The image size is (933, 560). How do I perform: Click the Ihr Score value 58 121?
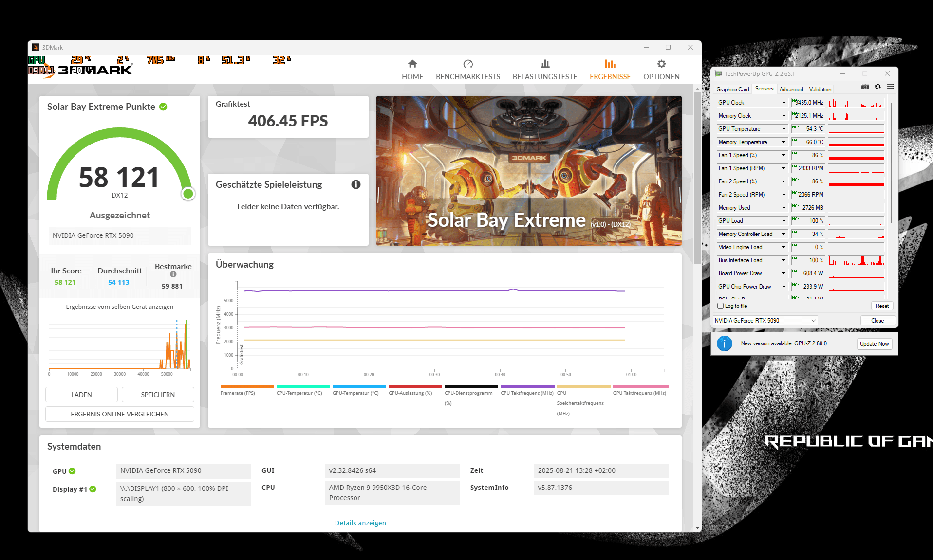[x=65, y=282]
